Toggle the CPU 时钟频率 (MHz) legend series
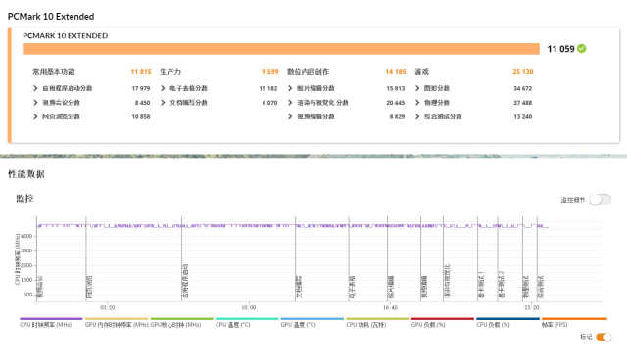 pos(51,323)
